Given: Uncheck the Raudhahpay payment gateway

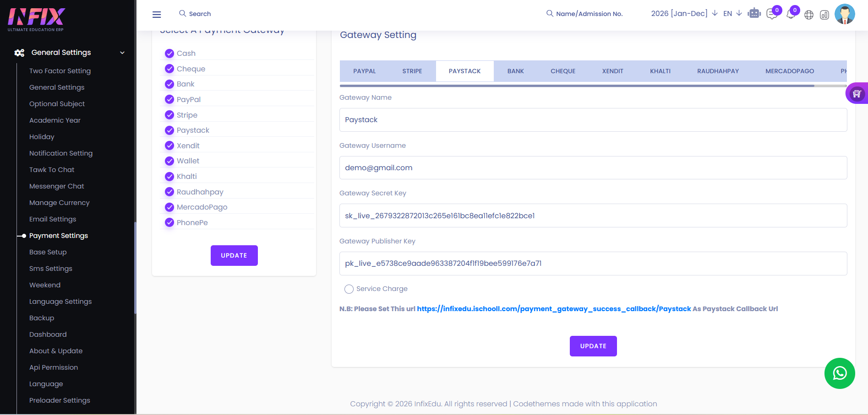Looking at the screenshot, I should coord(169,192).
